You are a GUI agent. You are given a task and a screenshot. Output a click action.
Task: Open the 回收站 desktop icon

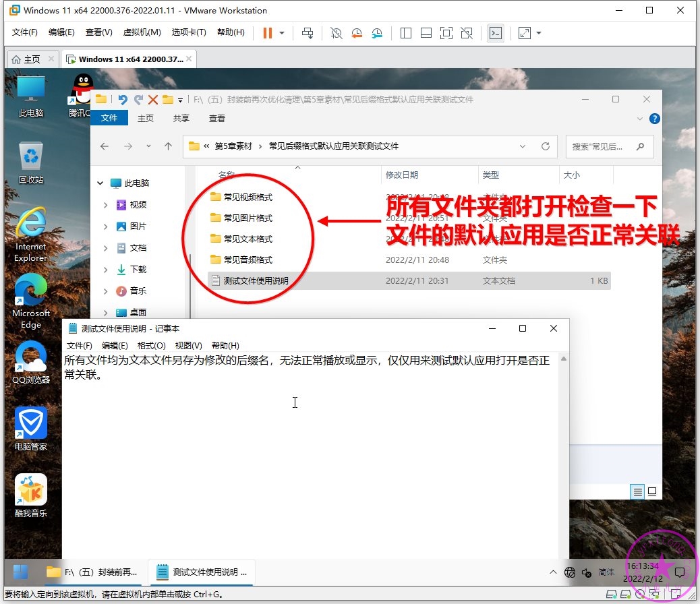pos(31,163)
